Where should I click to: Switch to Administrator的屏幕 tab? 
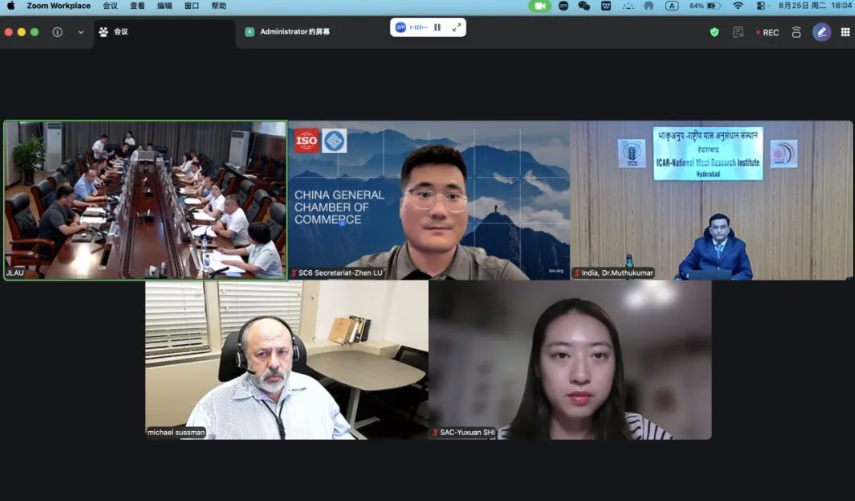tap(287, 32)
